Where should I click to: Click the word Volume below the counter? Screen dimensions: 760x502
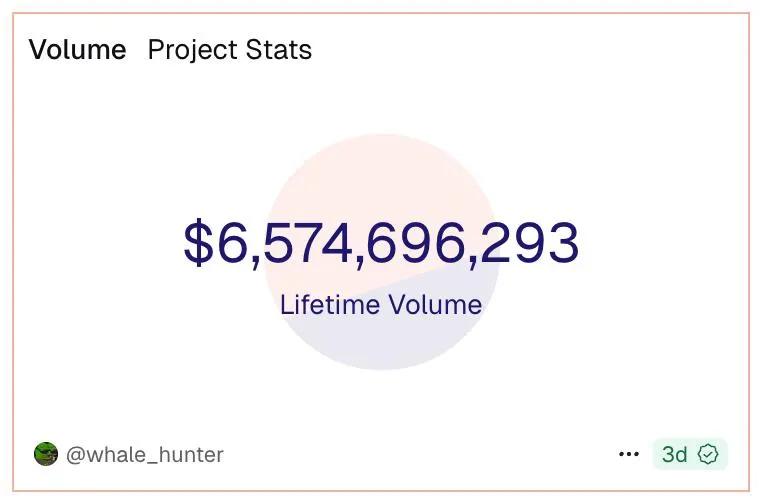[432, 304]
